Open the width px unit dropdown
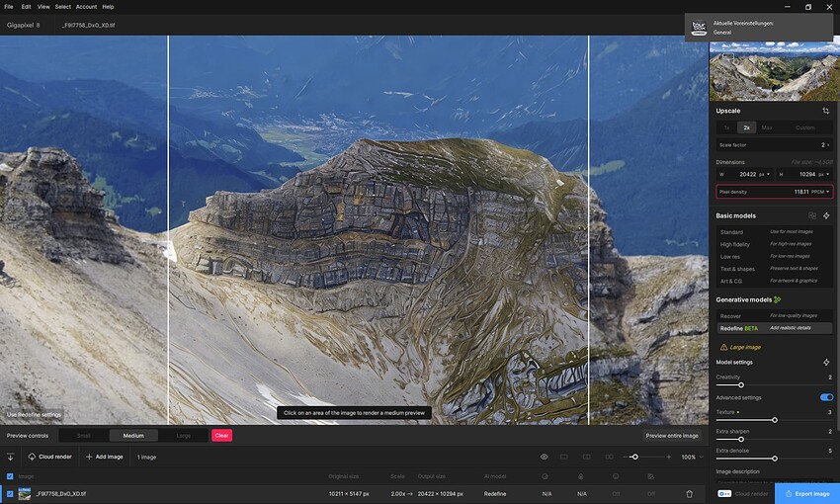The height and width of the screenshot is (504, 840). pyautogui.click(x=764, y=174)
